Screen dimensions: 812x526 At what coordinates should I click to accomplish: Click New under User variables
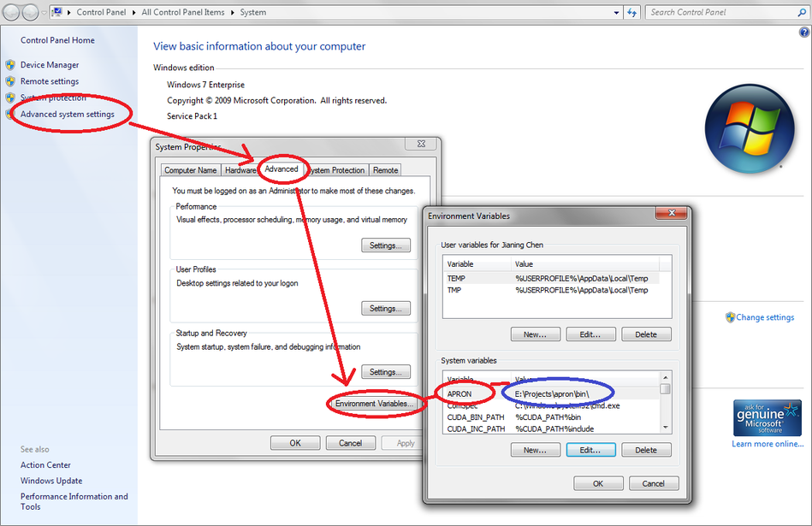[536, 334]
